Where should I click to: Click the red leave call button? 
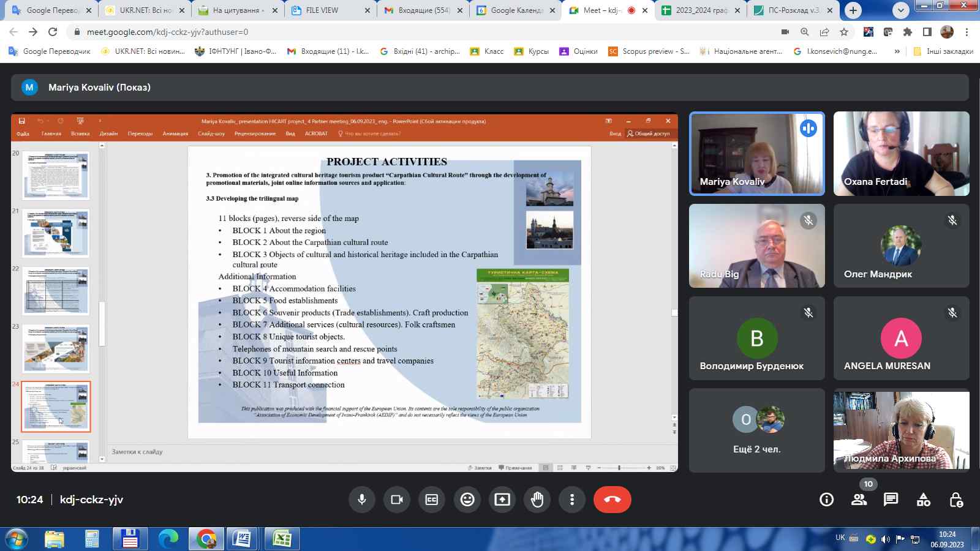612,500
